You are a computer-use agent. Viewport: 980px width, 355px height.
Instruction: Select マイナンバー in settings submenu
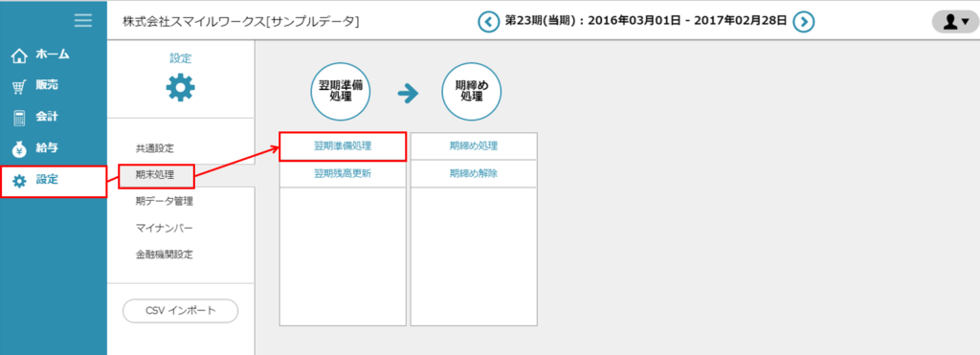pyautogui.click(x=165, y=228)
